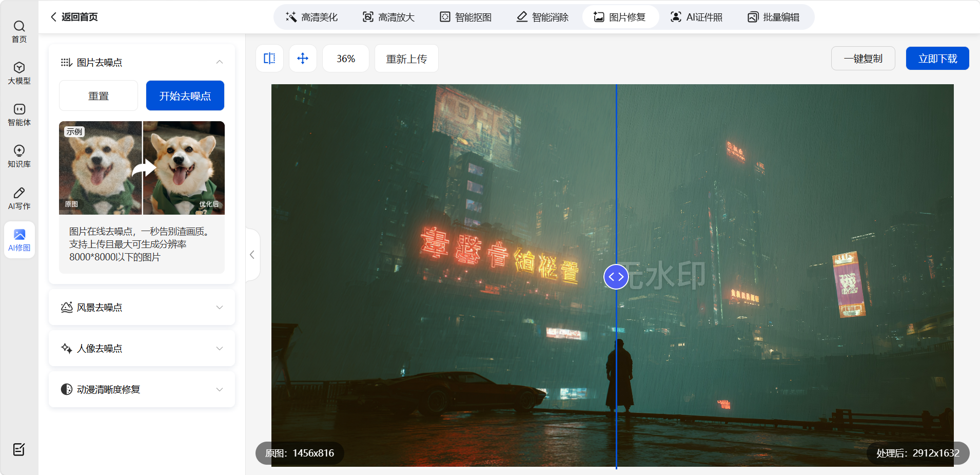980x475 pixels.
Task: Click the 高清放大 focus frame icon
Action: pos(368,17)
